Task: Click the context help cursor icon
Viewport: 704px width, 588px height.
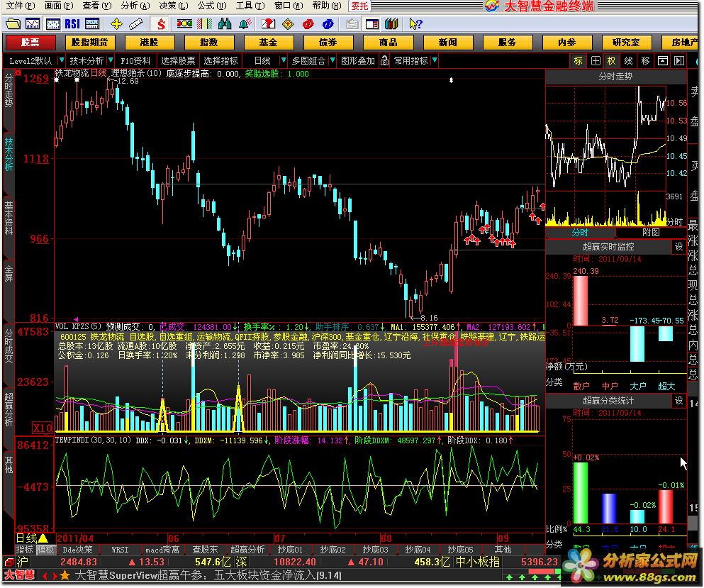Action: coord(415,24)
